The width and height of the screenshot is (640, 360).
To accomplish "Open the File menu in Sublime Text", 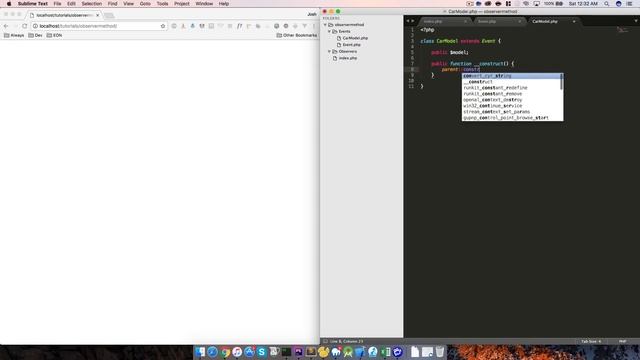I will tap(57, 4).
